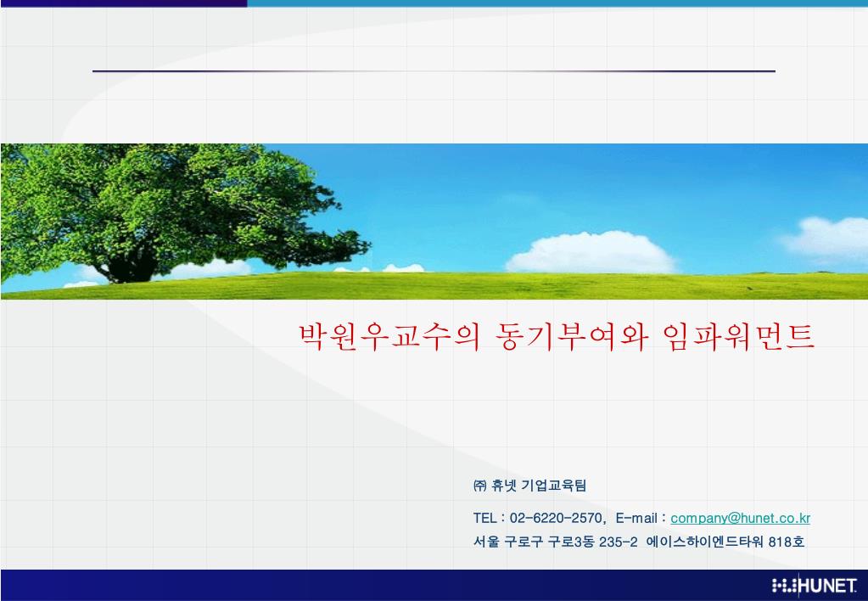Select the text ㈜ 휴넷 기업교육팀
Screen dimensions: 868x601
click(x=529, y=486)
